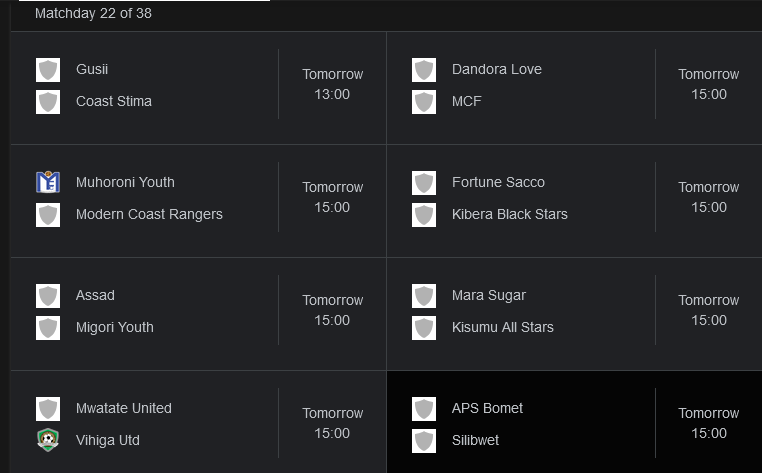
Task: Click the Kibera Black Stars shield icon
Action: (x=424, y=214)
